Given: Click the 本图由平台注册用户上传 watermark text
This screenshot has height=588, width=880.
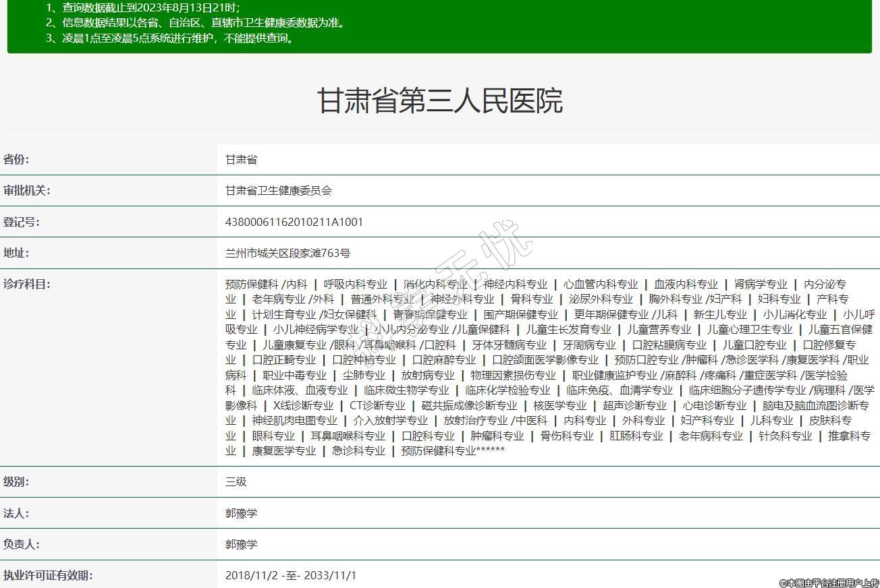Looking at the screenshot, I should tap(829, 582).
